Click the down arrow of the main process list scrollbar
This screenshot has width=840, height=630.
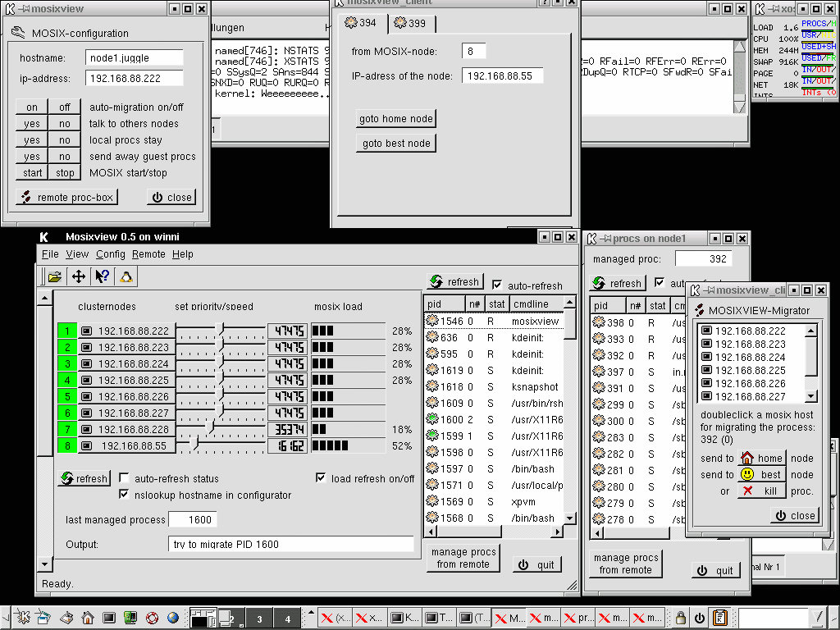(x=570, y=518)
